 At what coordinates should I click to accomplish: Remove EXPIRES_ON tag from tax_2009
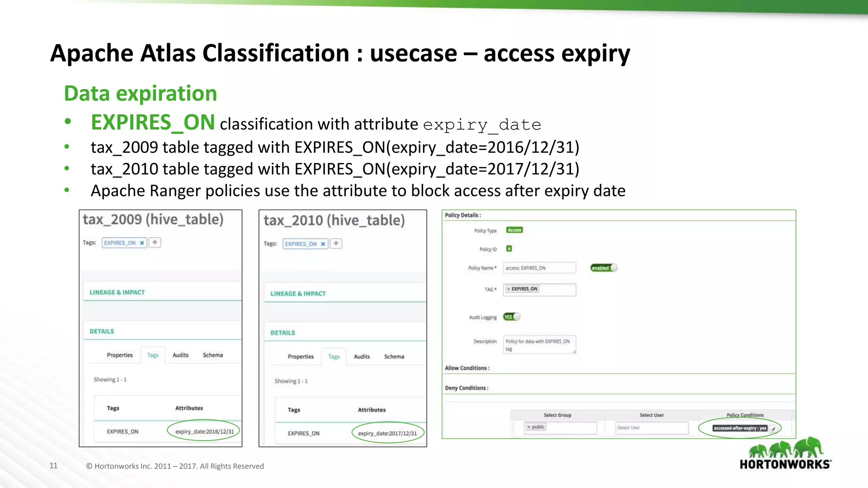coord(142,243)
